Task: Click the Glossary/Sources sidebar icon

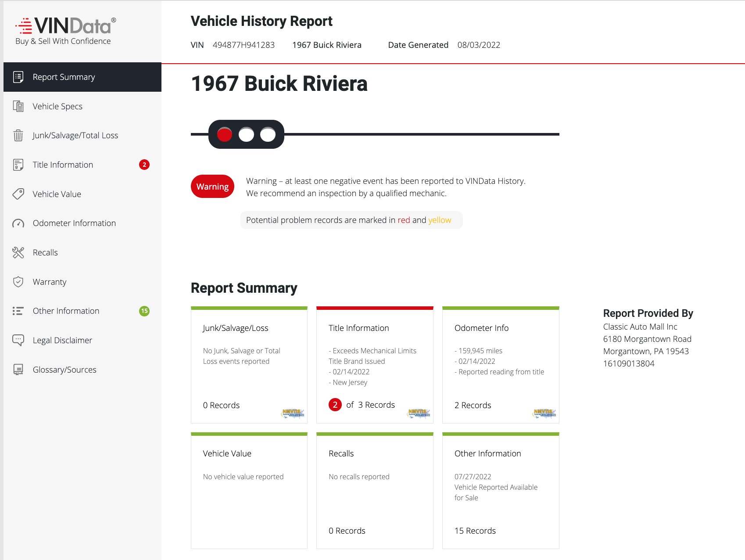Action: [18, 370]
